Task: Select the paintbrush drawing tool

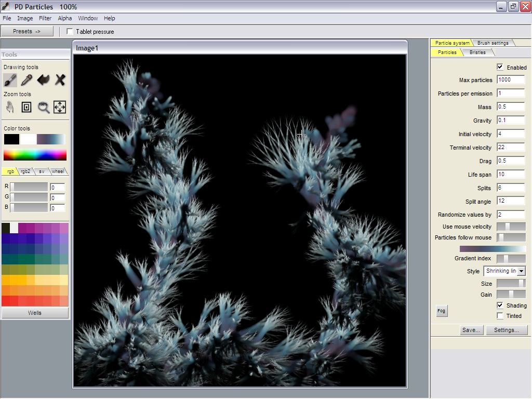Action: 10,80
